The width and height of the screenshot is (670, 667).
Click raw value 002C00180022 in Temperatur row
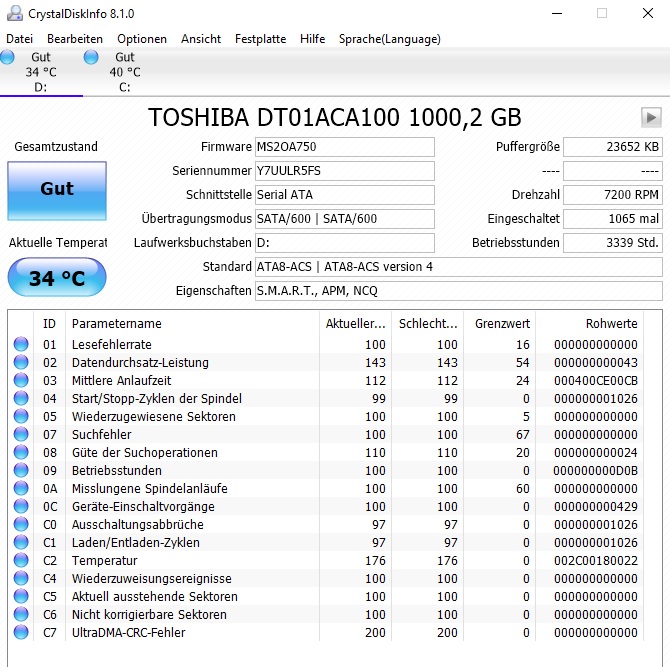tap(596, 560)
